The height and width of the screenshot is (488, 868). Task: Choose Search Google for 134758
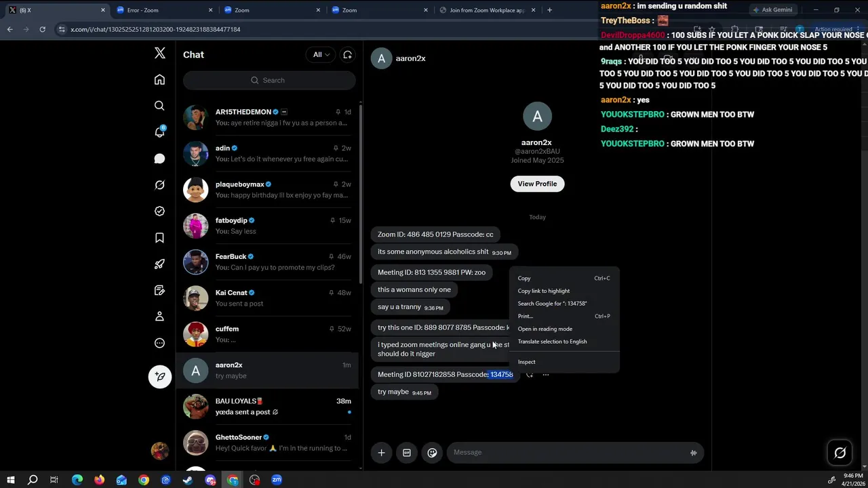(x=564, y=304)
